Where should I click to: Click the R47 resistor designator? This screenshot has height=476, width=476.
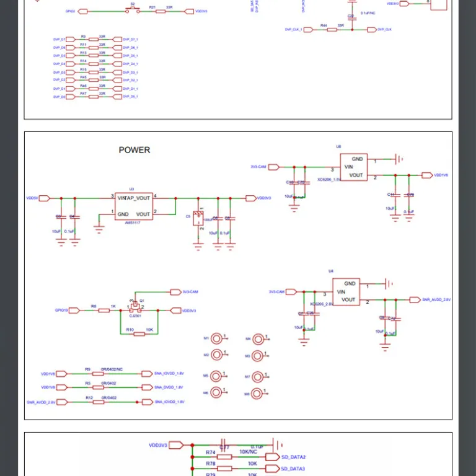click(83, 94)
